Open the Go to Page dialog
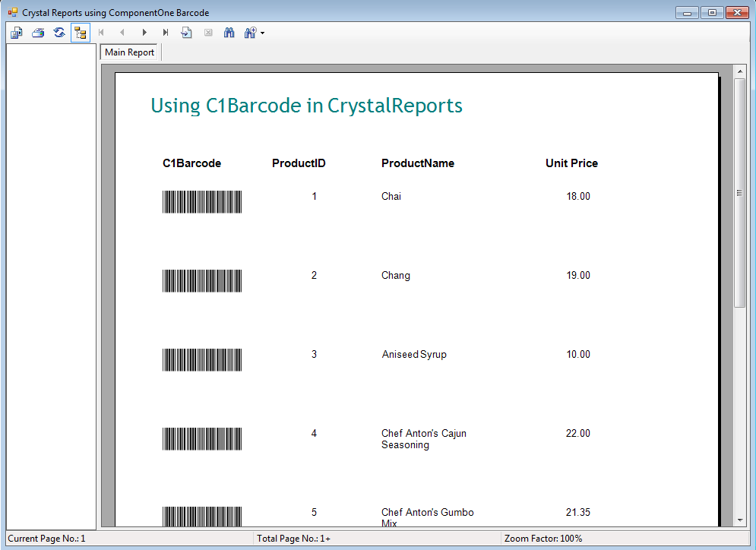The height and width of the screenshot is (550, 756). pyautogui.click(x=187, y=33)
